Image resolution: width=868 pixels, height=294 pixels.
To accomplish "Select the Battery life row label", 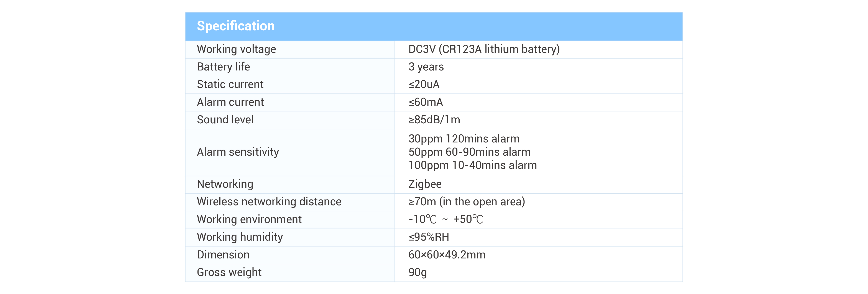I will pos(223,67).
